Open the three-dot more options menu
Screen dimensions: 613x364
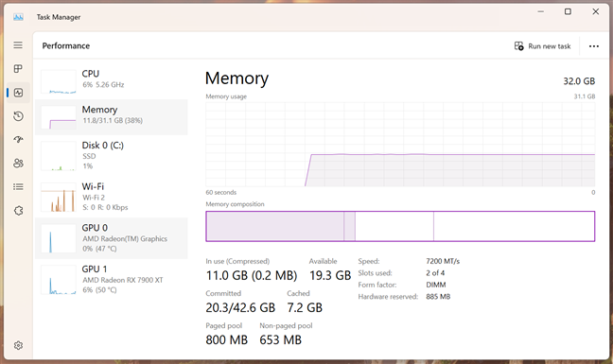[593, 46]
